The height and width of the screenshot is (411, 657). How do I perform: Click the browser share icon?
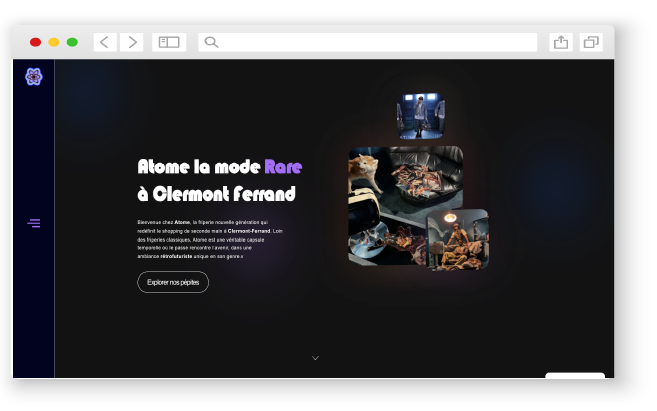[561, 42]
